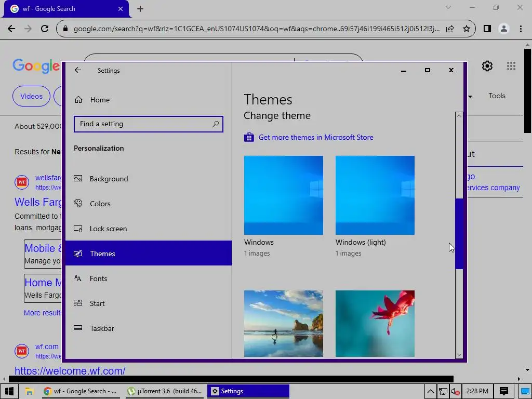Open https://welcome.wf.com/ search result

[x=70, y=370]
